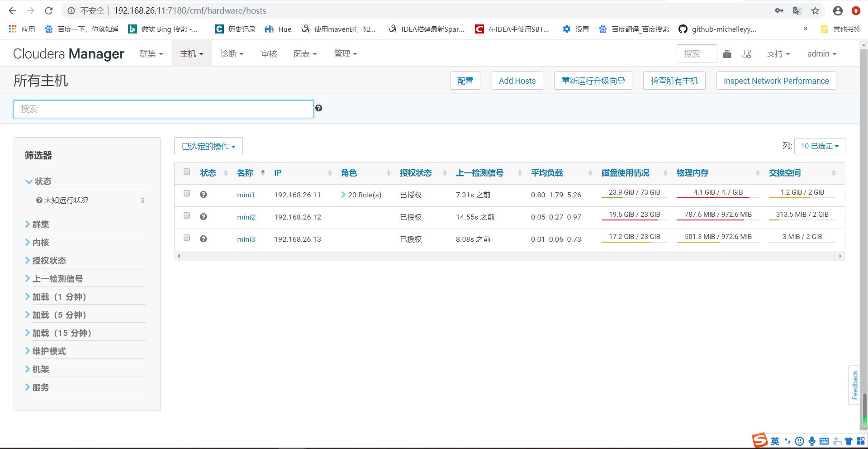868x449 pixels.
Task: Open the mini3 host link
Action: [246, 239]
